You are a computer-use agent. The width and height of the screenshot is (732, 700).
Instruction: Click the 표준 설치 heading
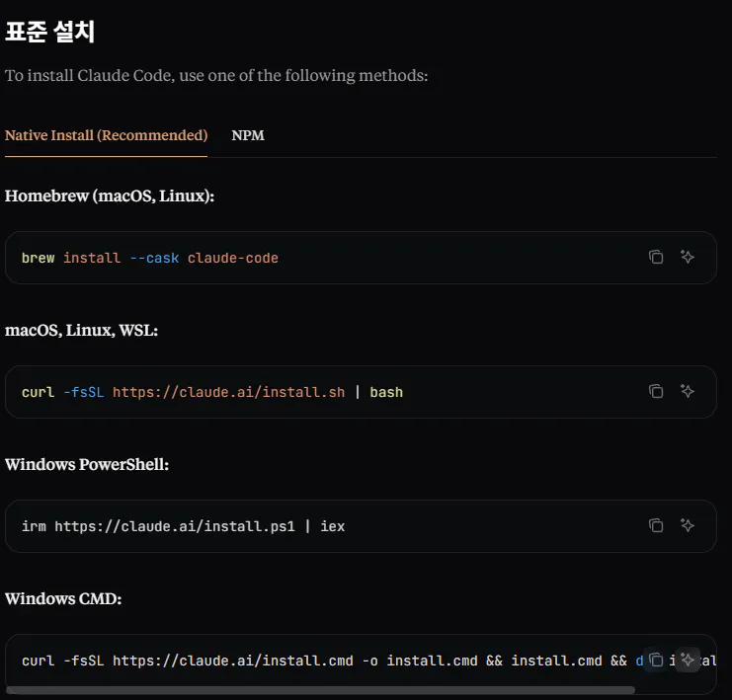tap(50, 32)
